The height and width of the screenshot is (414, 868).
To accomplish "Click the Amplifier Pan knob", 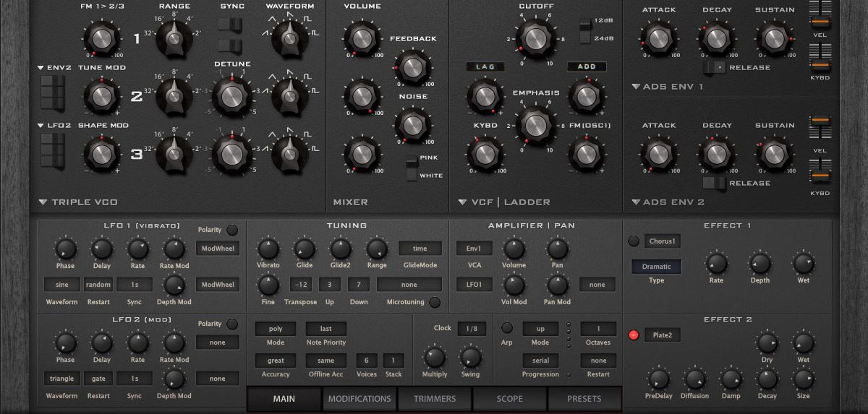I will click(x=557, y=249).
